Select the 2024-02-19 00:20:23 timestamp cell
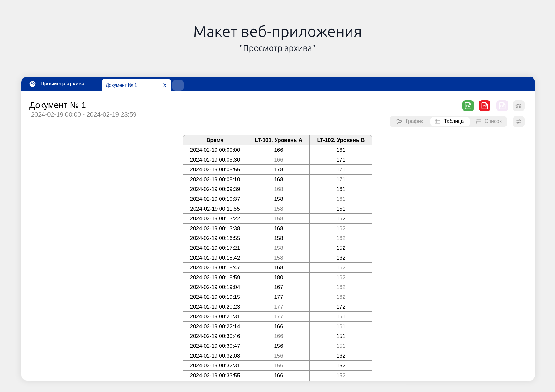 [x=215, y=307]
